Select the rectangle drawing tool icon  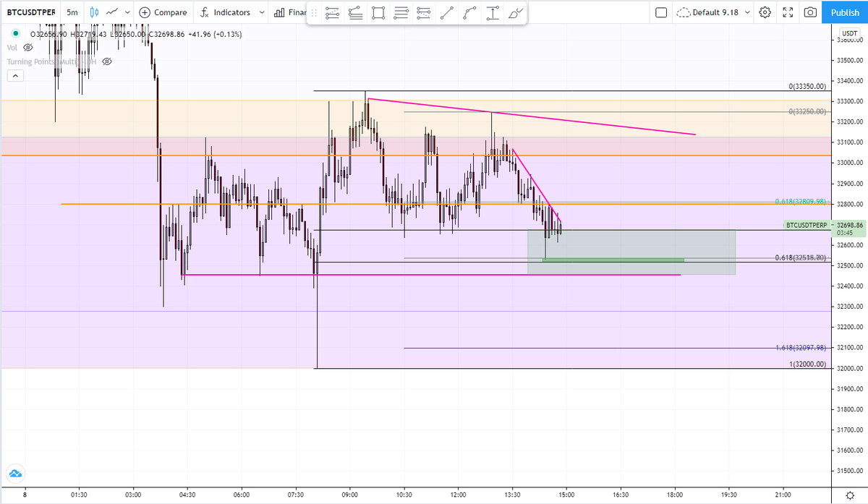coord(378,13)
